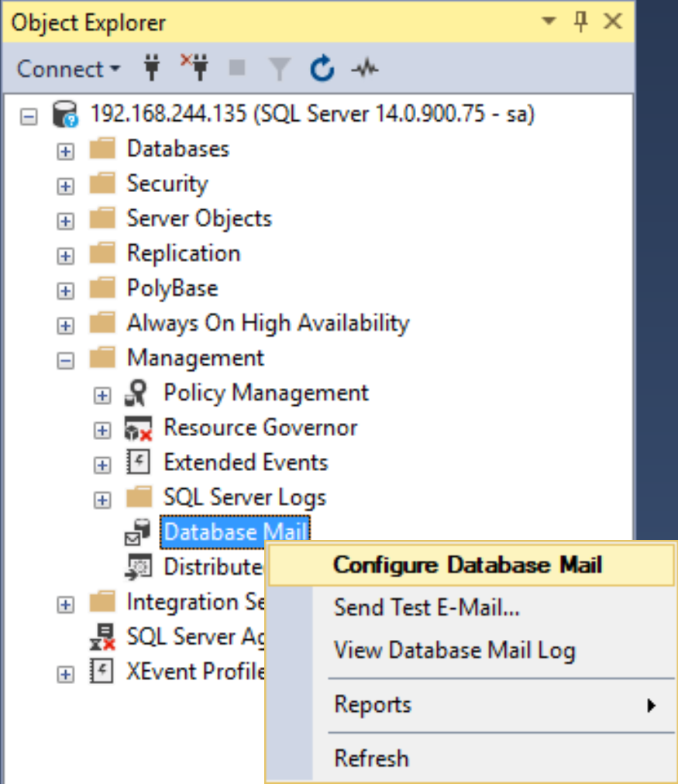
Task: Expand the Replication folder
Action: point(66,256)
